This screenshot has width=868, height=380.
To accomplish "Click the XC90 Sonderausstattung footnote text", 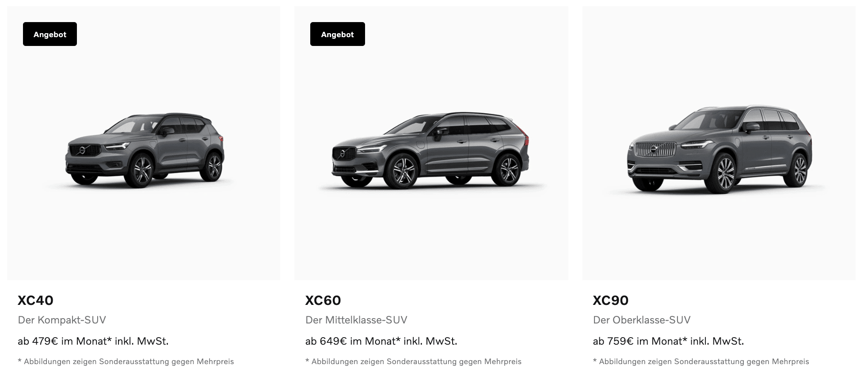I will [701, 361].
